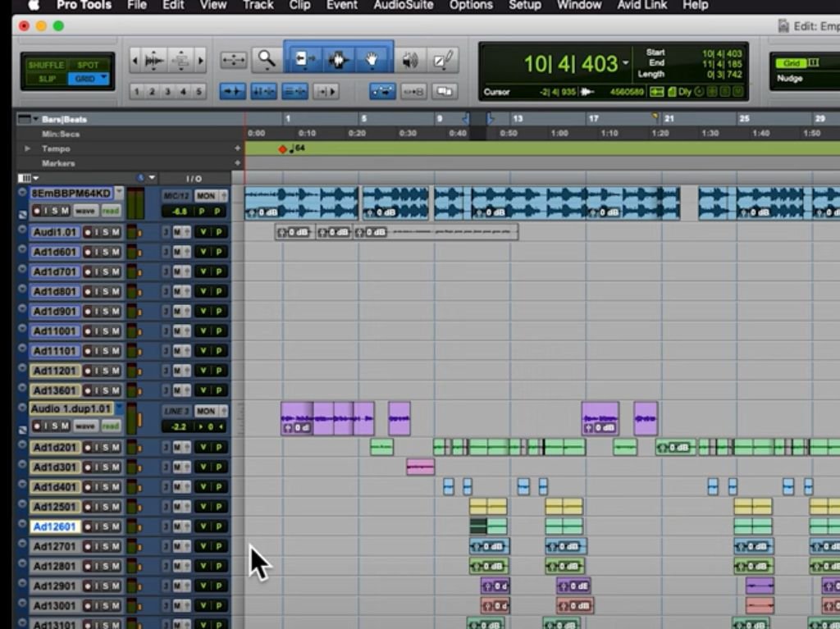
Task: Open the File menu
Action: [x=137, y=6]
